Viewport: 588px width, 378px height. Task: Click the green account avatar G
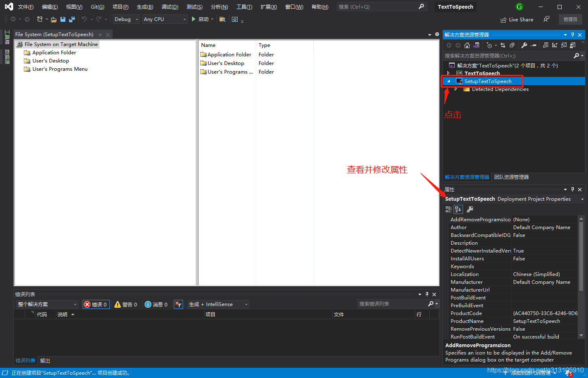click(519, 7)
